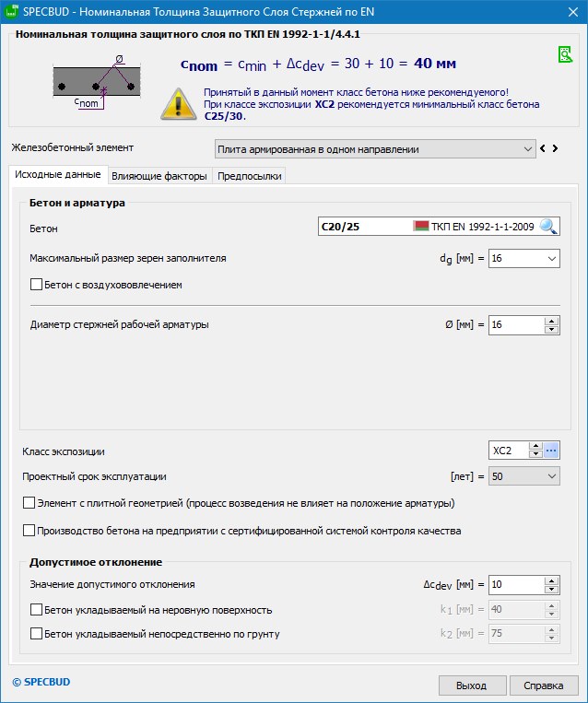Screen dimensions: 588x703
Task: Go to next reinforced concrete element arrow
Action: (x=556, y=148)
